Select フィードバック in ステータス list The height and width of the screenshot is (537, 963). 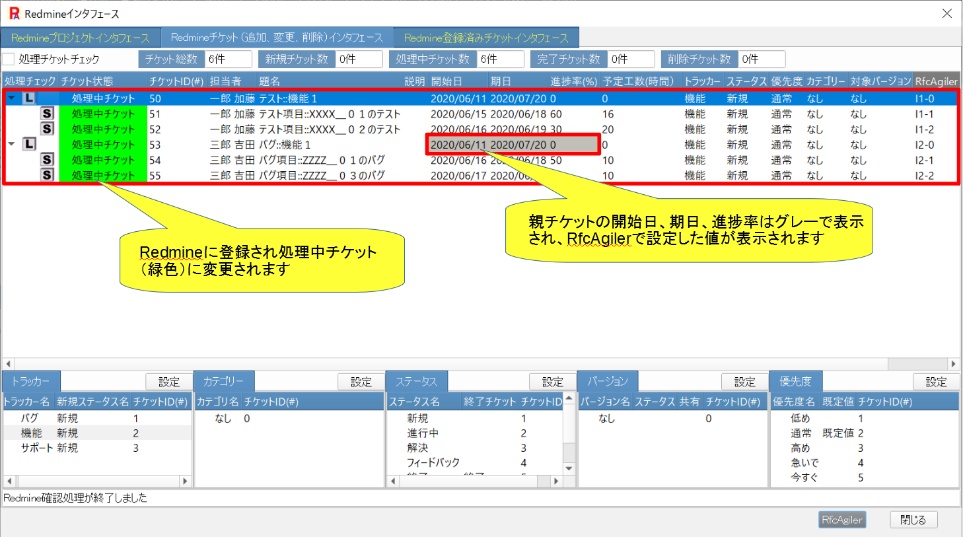pyautogui.click(x=433, y=463)
